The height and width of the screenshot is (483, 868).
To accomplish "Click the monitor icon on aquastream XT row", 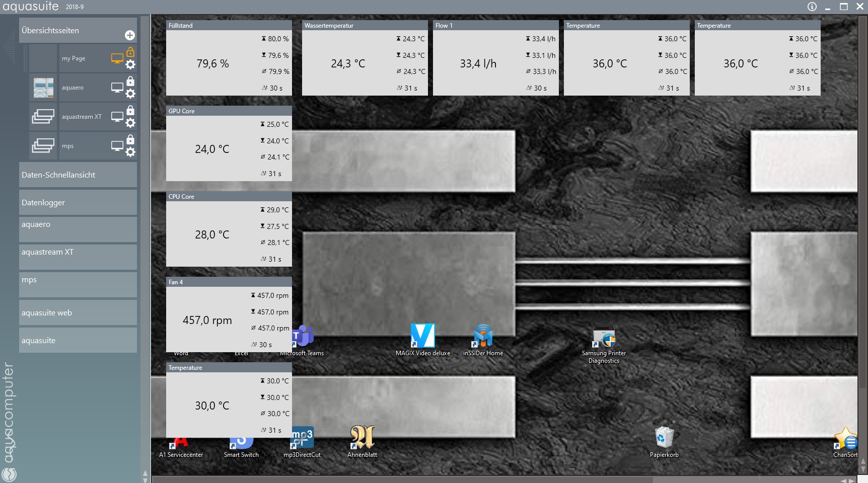I will 117,117.
